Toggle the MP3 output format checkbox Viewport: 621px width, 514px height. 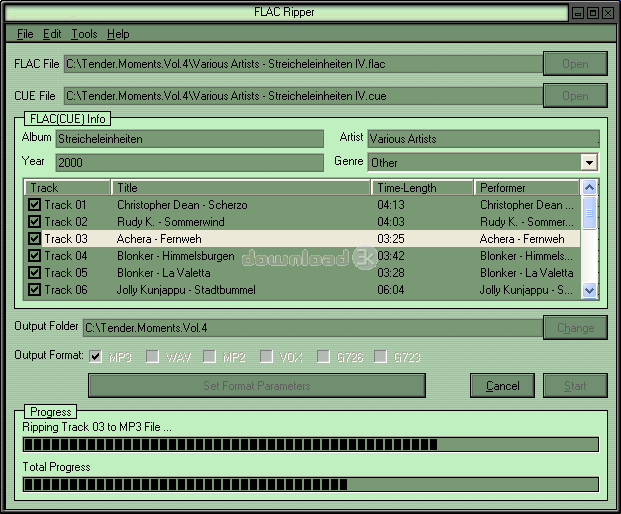pos(95,356)
